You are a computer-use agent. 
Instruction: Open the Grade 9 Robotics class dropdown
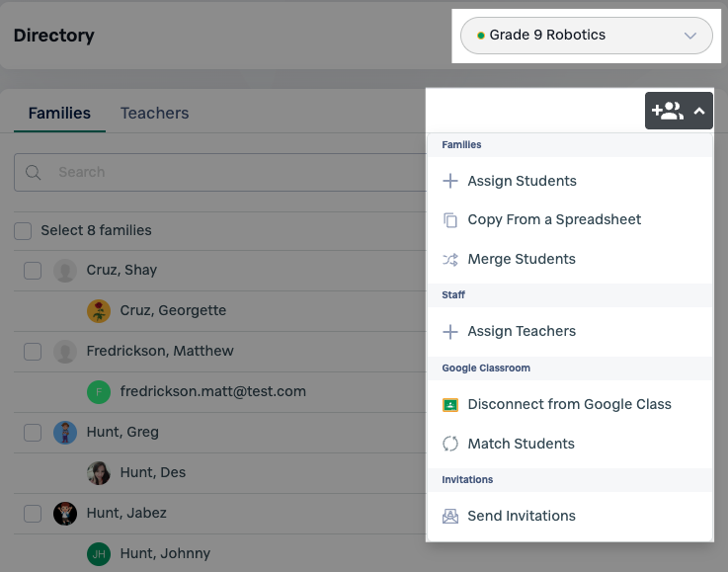pyautogui.click(x=586, y=36)
